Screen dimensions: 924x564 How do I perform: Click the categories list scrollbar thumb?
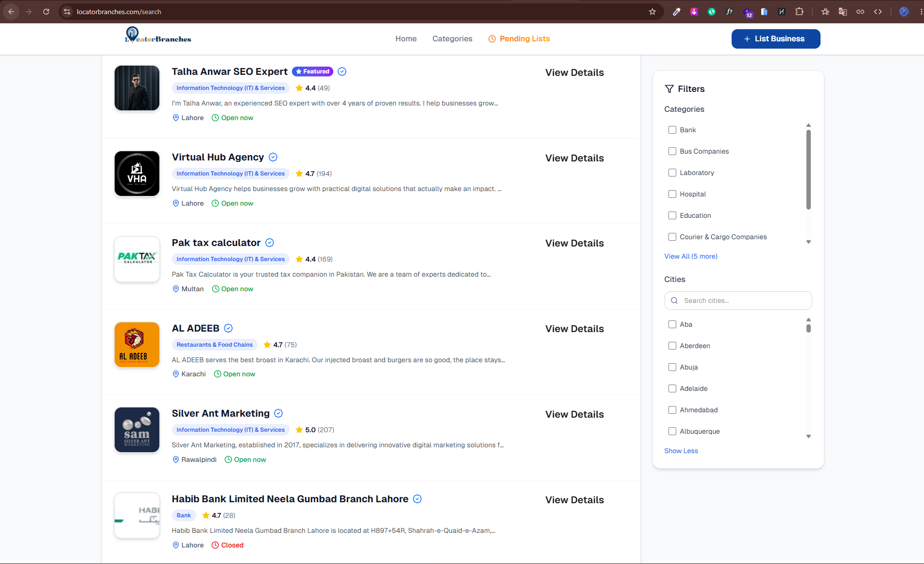pos(808,170)
